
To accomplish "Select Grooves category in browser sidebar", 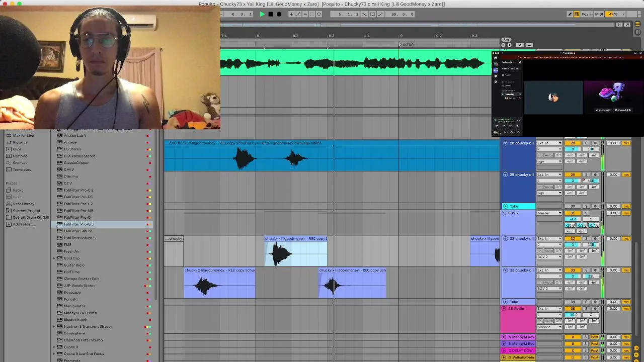I will point(20,162).
